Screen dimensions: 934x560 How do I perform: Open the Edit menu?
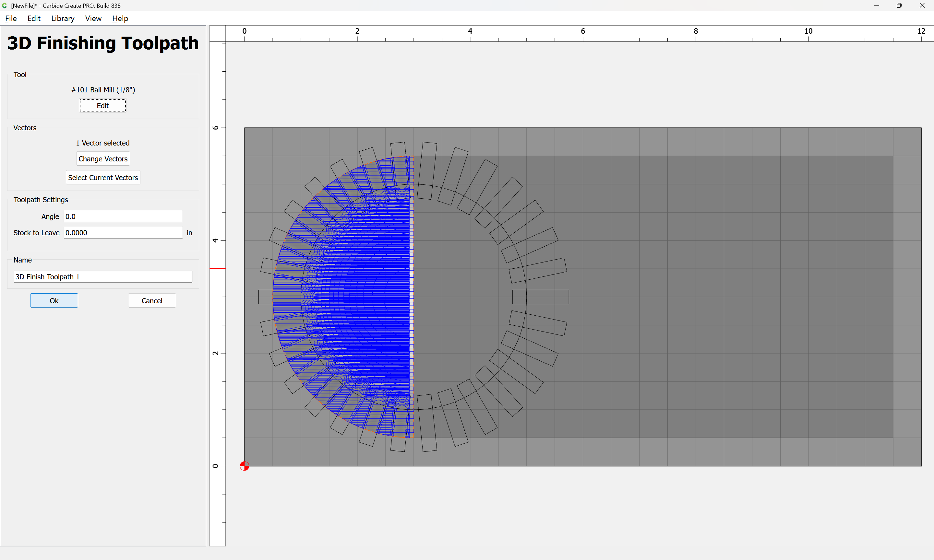coord(34,18)
